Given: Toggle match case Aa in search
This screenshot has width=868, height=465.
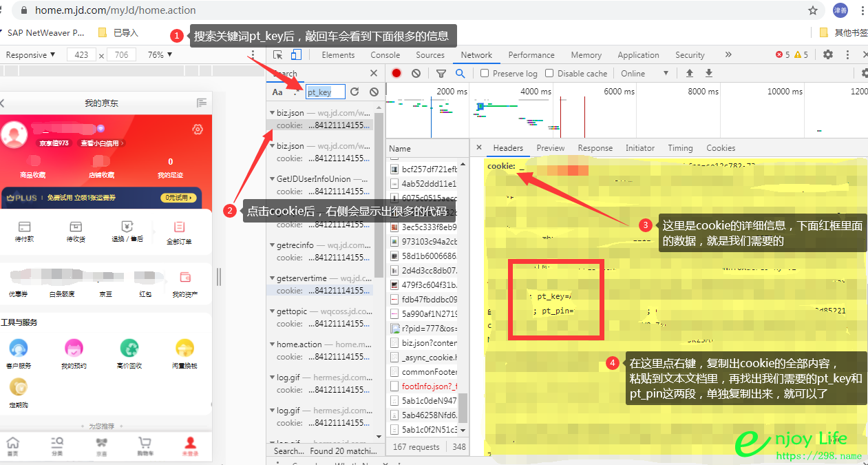Looking at the screenshot, I should tap(277, 92).
